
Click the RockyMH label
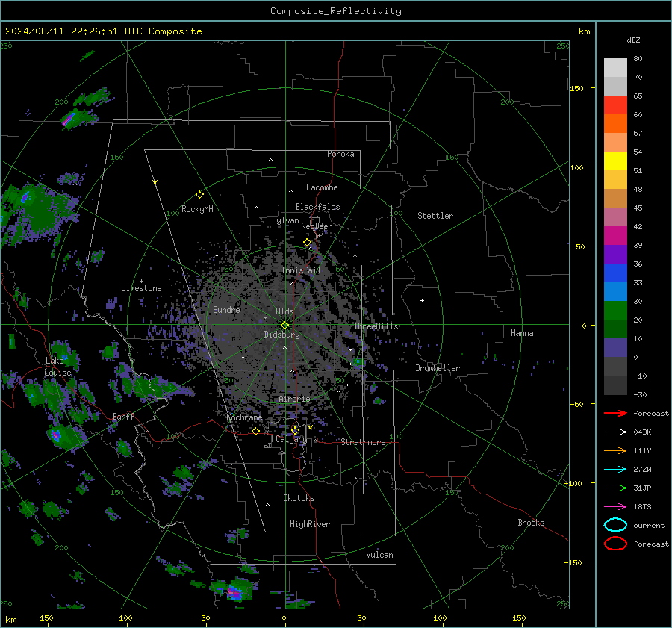point(197,209)
